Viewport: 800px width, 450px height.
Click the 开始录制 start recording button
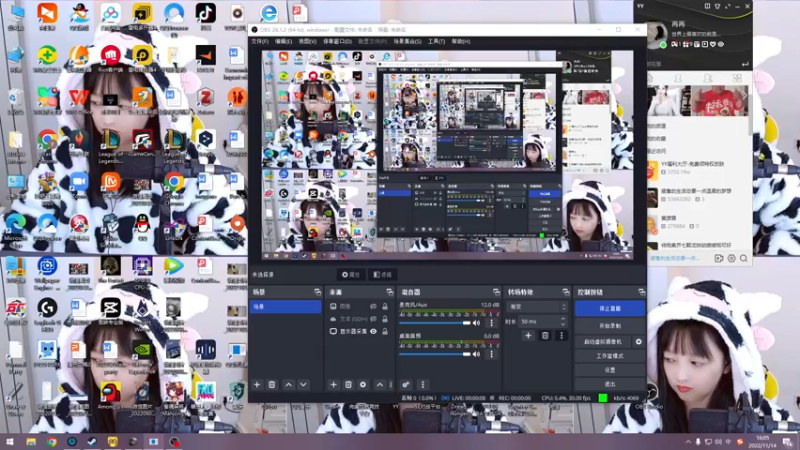(610, 326)
